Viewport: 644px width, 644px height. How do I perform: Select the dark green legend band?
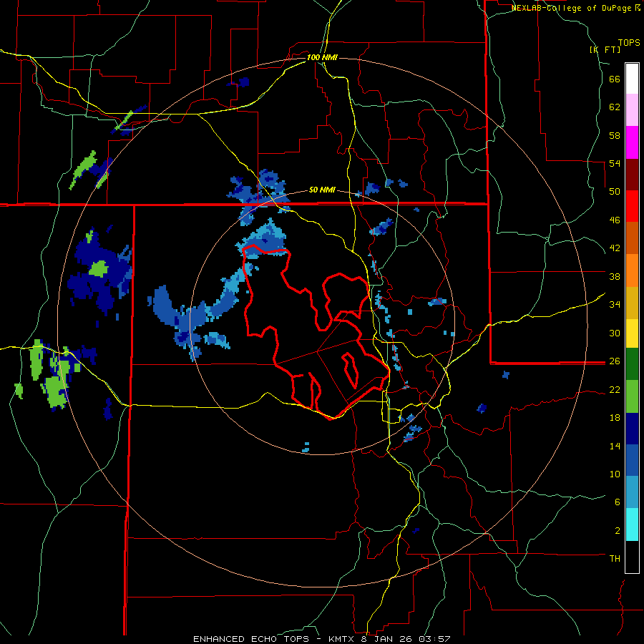(632, 364)
